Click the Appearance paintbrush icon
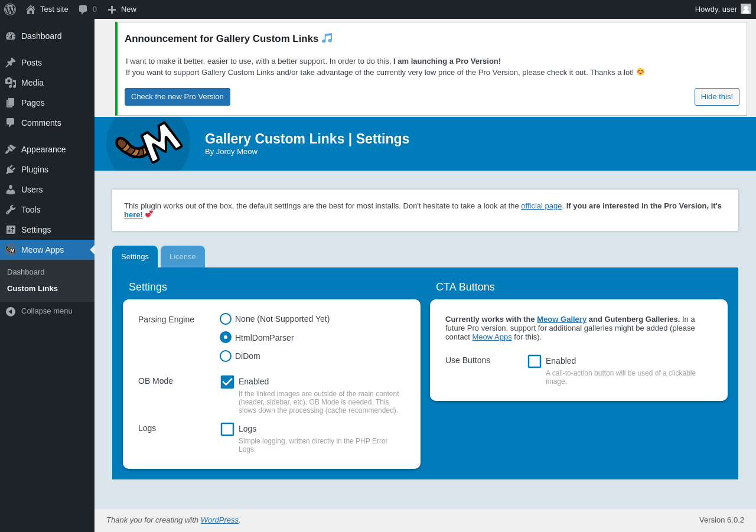756x532 pixels. pyautogui.click(x=11, y=149)
